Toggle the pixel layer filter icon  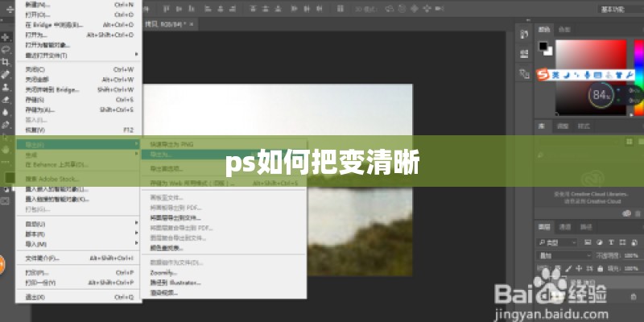click(588, 242)
